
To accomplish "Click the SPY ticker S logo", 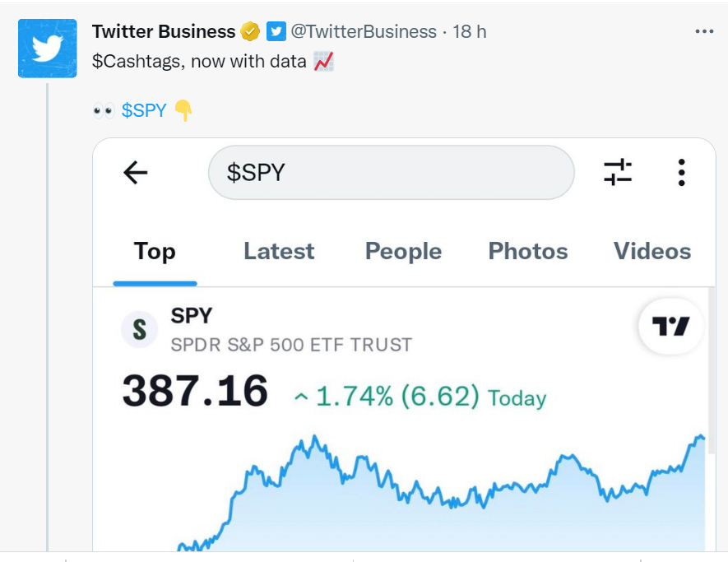I will [x=139, y=330].
